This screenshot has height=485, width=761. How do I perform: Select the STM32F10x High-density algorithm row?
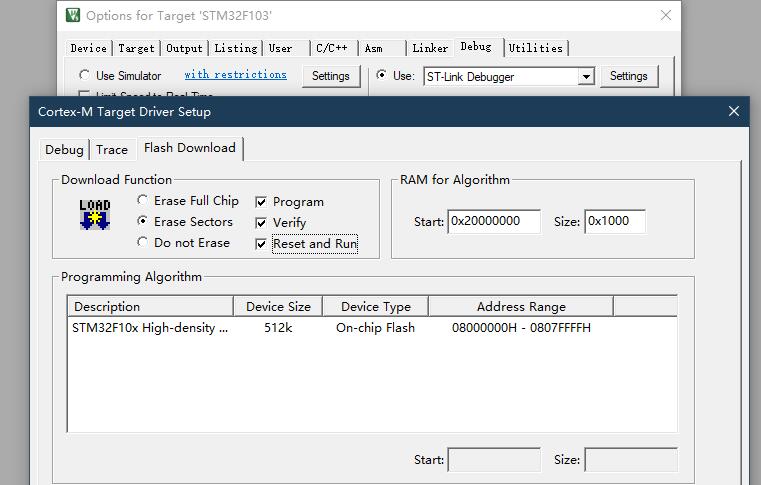[372, 328]
